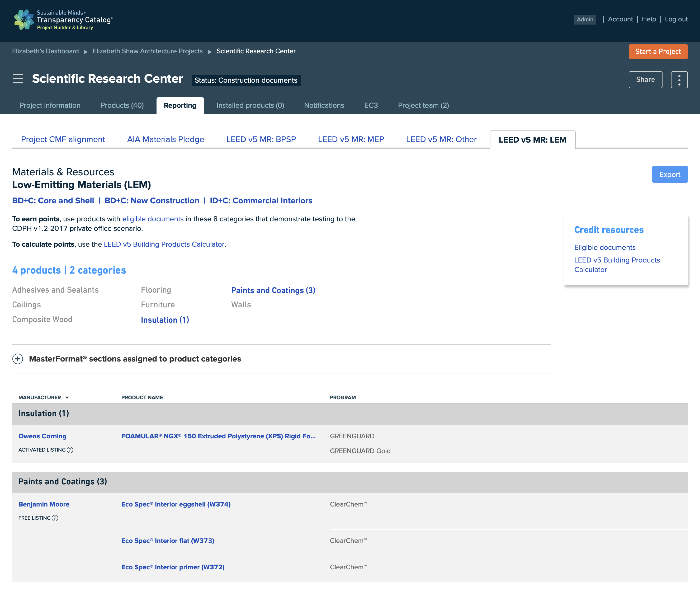The width and height of the screenshot is (700, 591).
Task: Open BD+C: Core and Shell link
Action: coord(53,201)
